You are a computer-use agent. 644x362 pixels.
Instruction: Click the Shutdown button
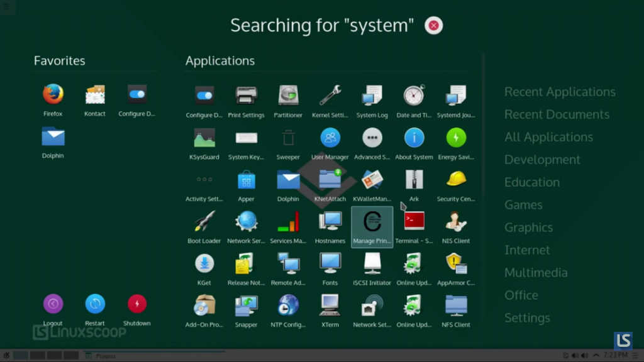click(x=136, y=305)
